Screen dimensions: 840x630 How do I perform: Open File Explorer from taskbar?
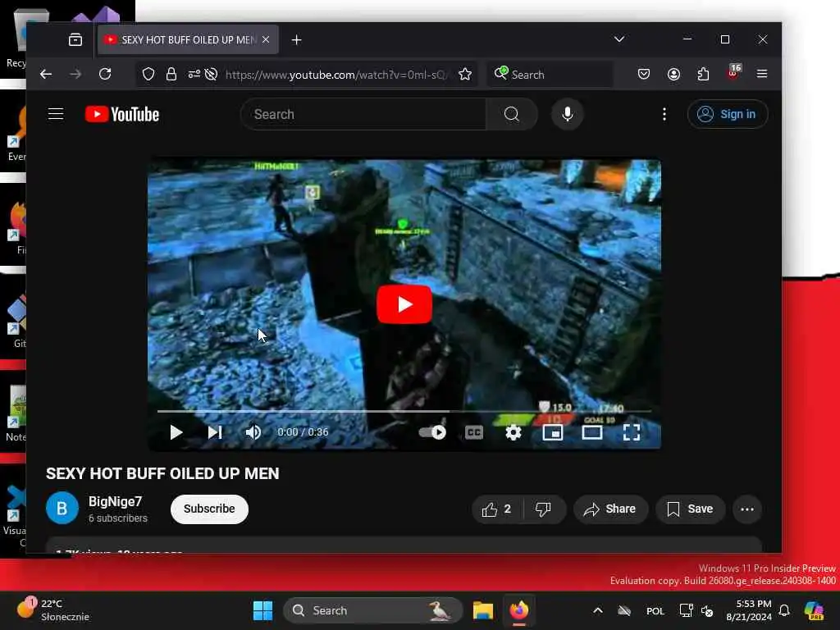(x=482, y=610)
